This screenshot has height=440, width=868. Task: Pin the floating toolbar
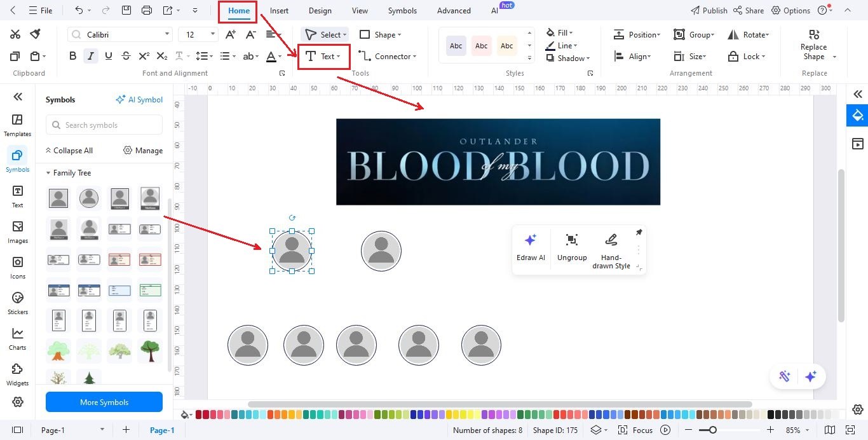(x=639, y=233)
